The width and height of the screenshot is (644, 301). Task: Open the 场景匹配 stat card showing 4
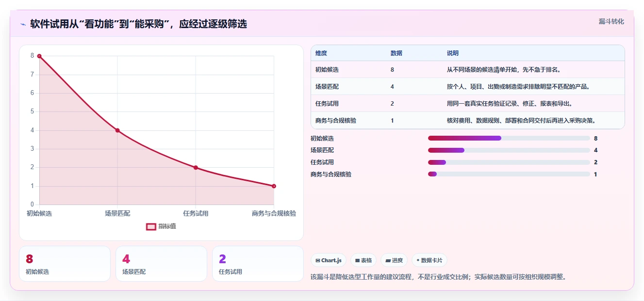tap(161, 264)
